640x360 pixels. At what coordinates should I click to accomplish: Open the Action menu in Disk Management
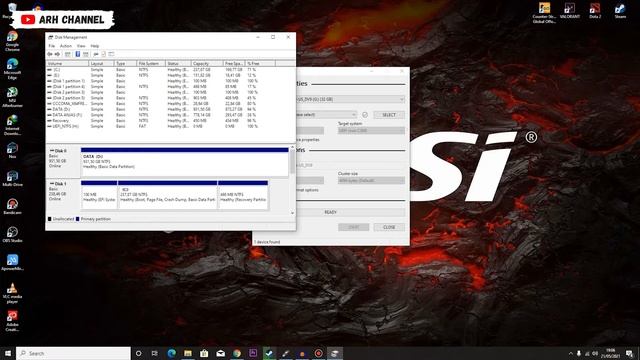click(65, 46)
